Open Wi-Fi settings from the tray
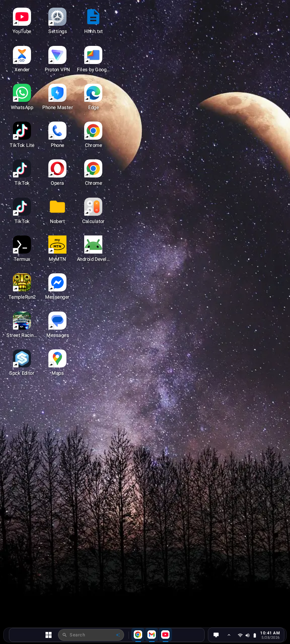Viewport: 290px width, 644px height. click(x=240, y=635)
